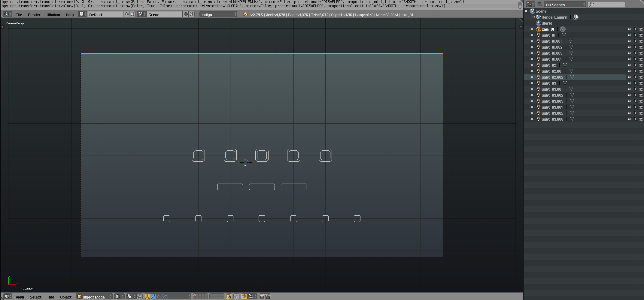The height and width of the screenshot is (300, 644).
Task: Expand the RenderLayers tree item
Action: point(533,17)
